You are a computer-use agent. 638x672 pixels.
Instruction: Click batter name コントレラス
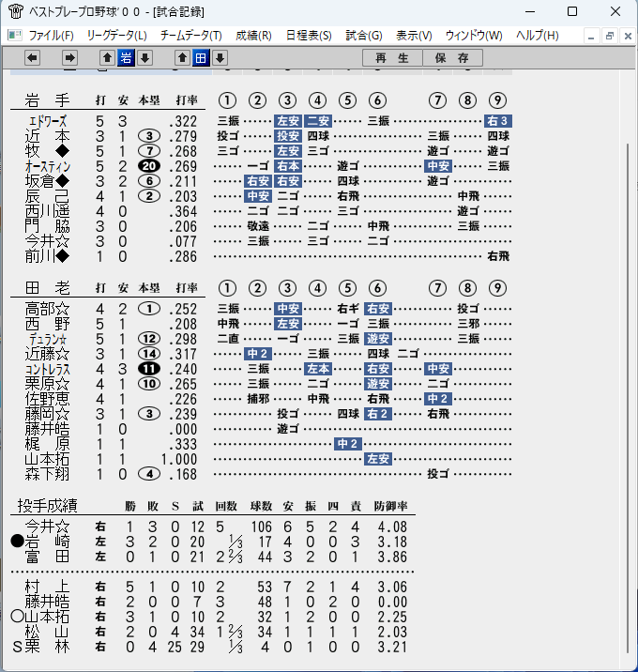(48, 369)
